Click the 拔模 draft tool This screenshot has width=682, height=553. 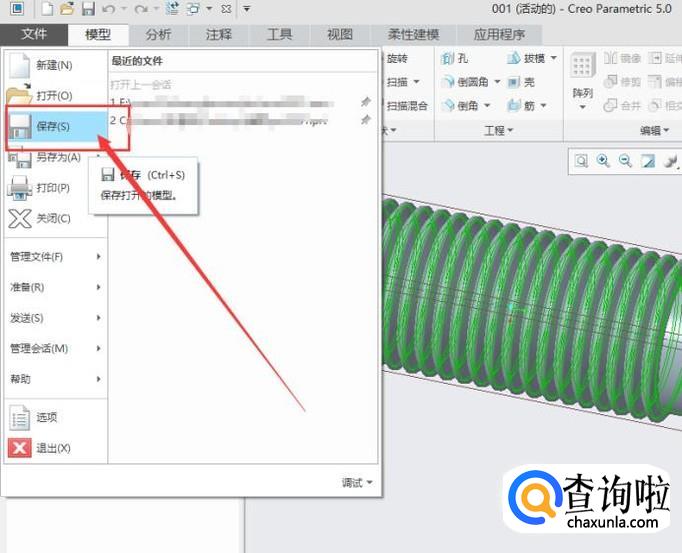(x=526, y=58)
